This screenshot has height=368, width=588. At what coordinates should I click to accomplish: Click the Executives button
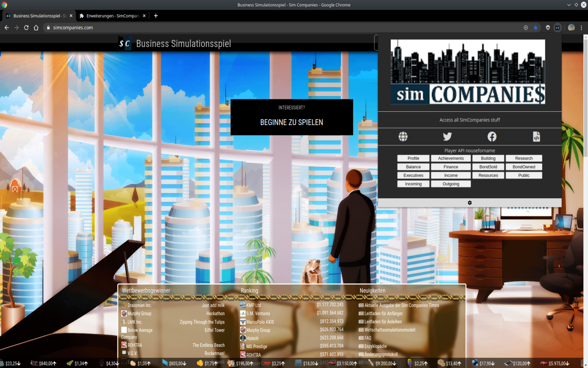pyautogui.click(x=413, y=175)
